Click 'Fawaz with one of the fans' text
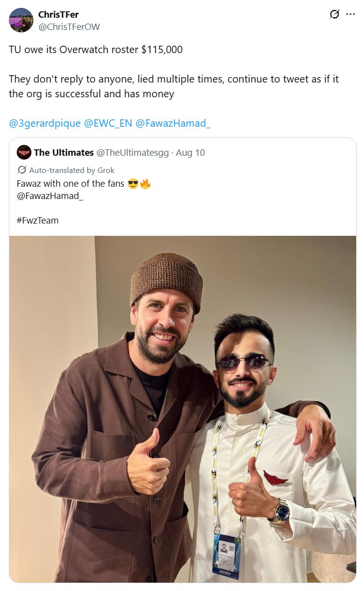The image size is (364, 591). 71,184
